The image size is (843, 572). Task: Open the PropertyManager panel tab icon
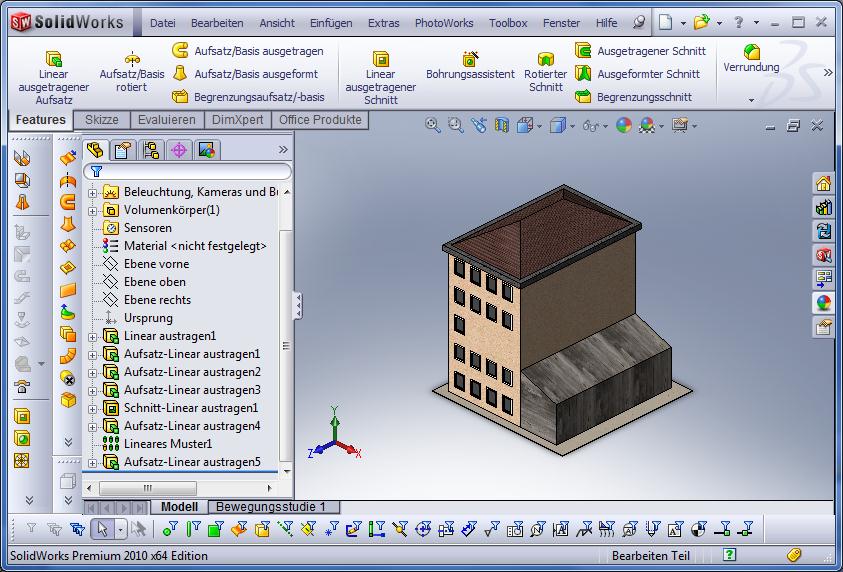pos(123,150)
